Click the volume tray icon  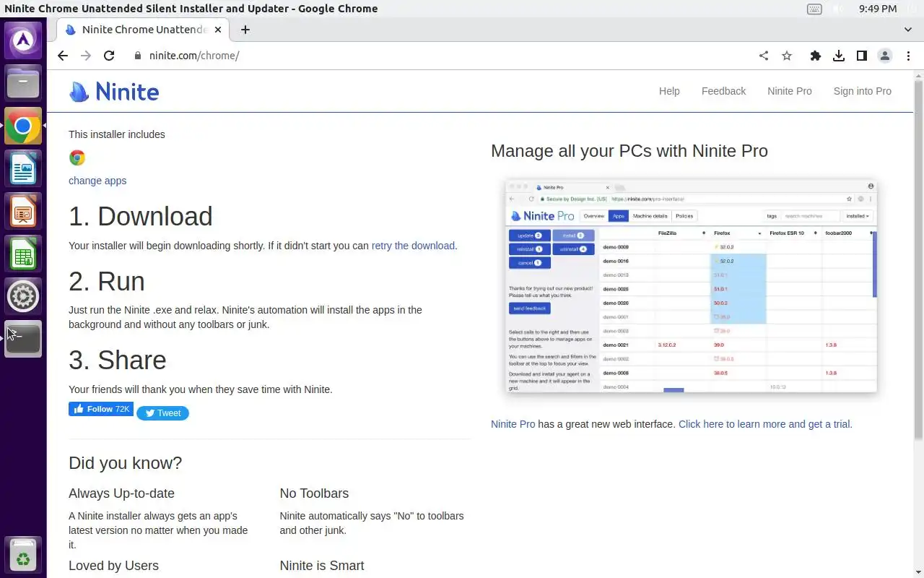click(837, 9)
